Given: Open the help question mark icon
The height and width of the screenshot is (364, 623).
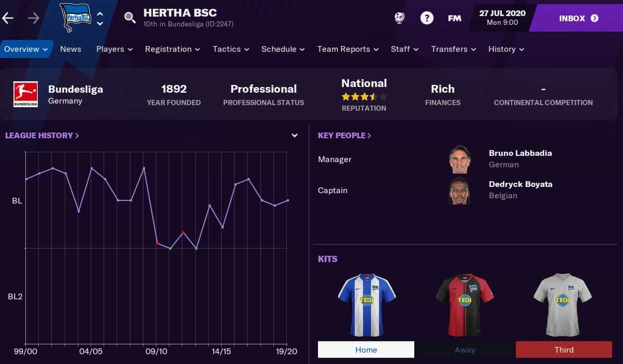Looking at the screenshot, I should (426, 19).
